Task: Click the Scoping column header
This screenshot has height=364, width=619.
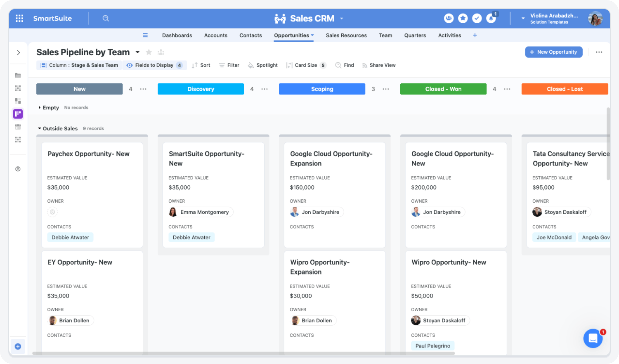Action: click(x=322, y=89)
